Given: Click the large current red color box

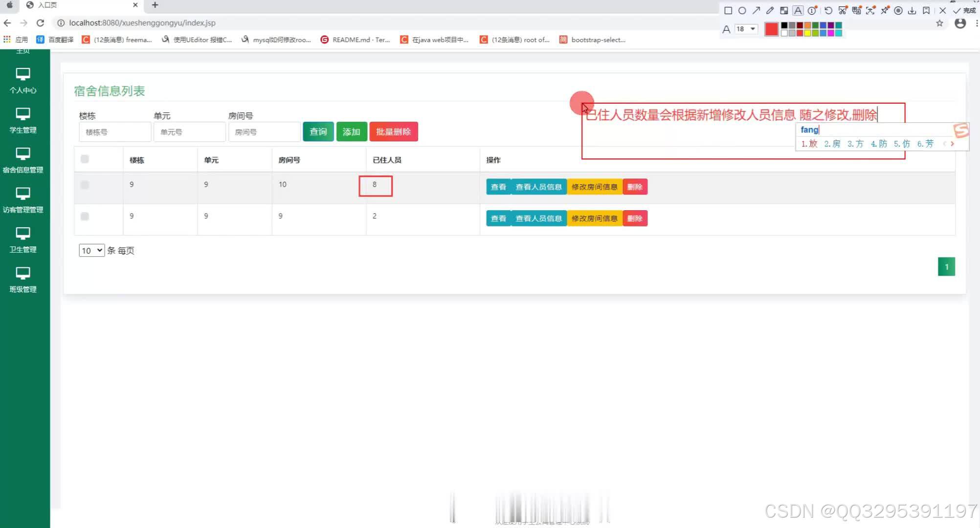Looking at the screenshot, I should (x=771, y=29).
